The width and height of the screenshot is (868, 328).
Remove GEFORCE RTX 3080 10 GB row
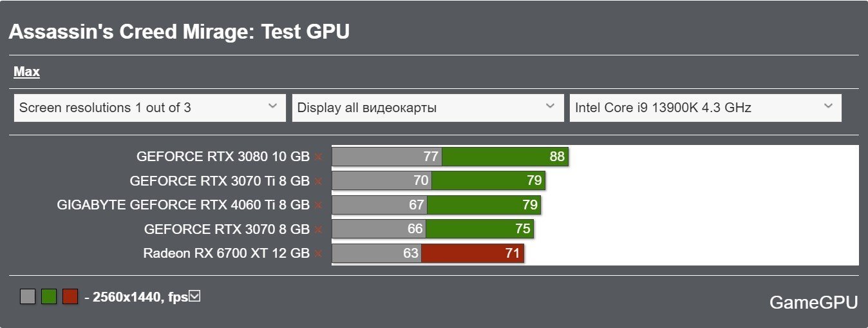pos(318,157)
